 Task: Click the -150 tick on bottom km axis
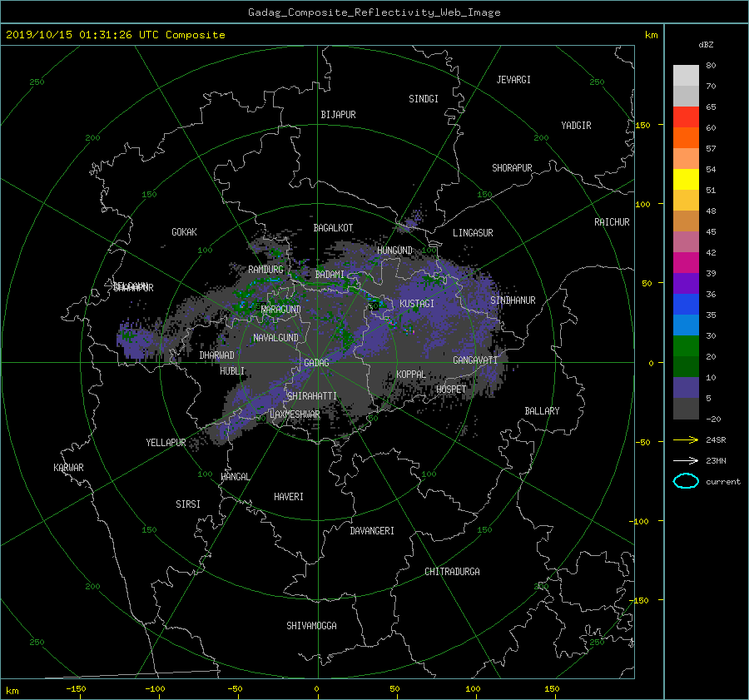pyautogui.click(x=76, y=689)
